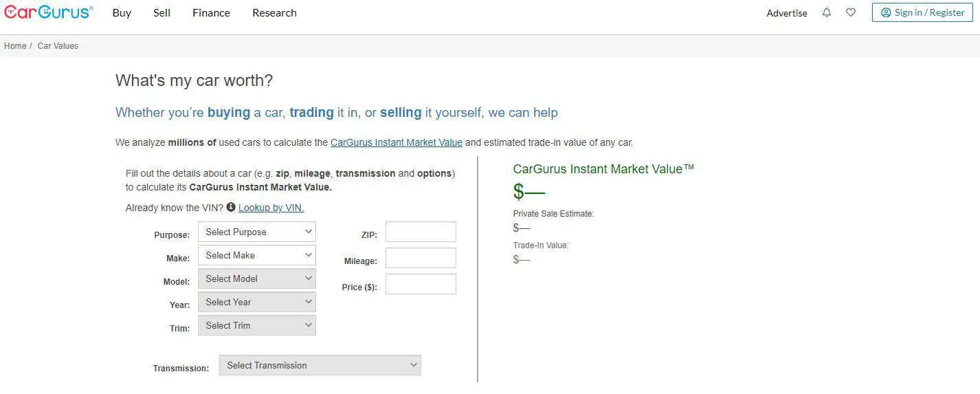980x394 pixels.
Task: Focus the Price ($) input field
Action: click(421, 284)
